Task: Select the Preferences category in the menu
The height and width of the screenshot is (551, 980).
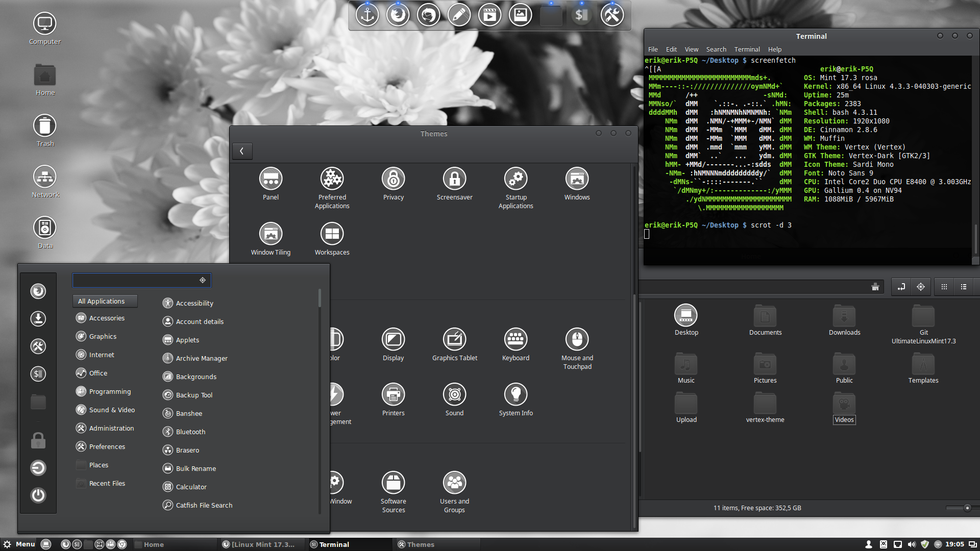Action: click(107, 446)
